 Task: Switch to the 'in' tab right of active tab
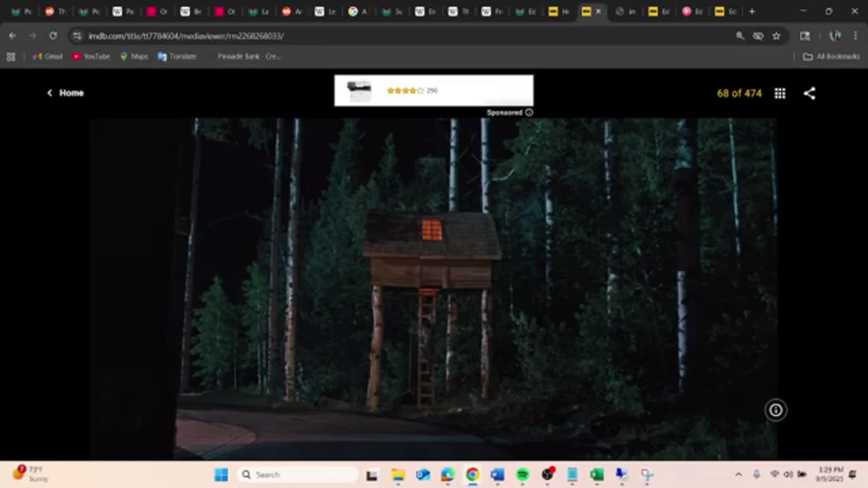pyautogui.click(x=625, y=12)
